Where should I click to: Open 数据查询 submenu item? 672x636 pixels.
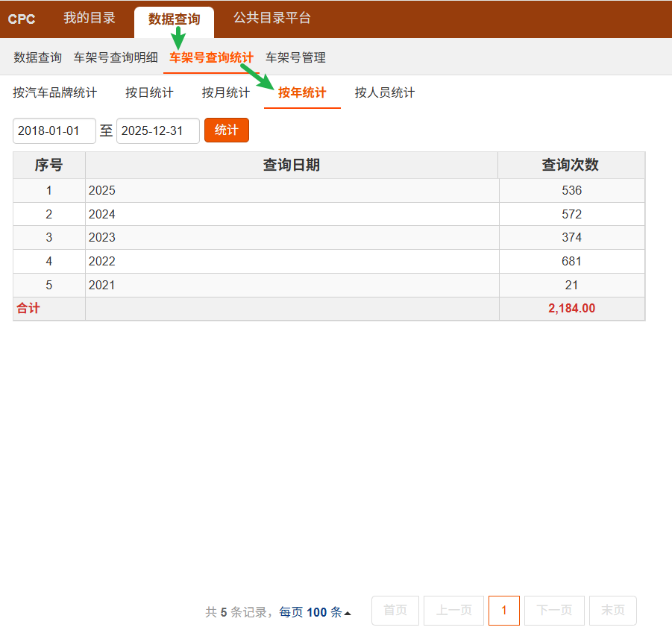pos(38,57)
